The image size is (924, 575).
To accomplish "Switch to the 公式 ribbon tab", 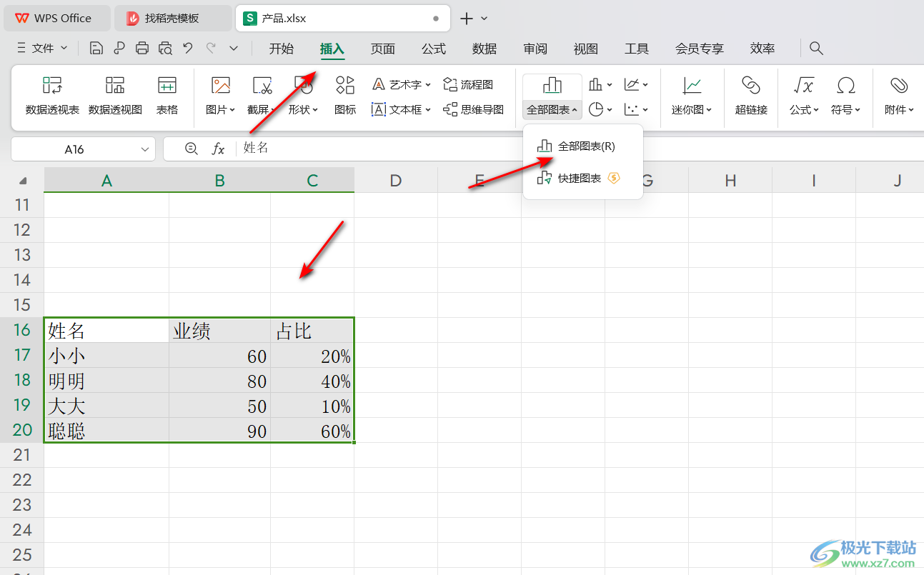I will [x=434, y=49].
